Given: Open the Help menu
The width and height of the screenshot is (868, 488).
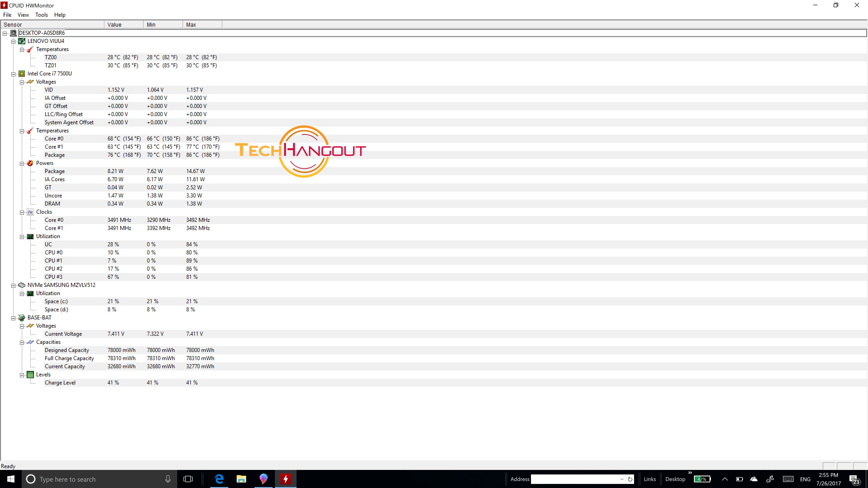Looking at the screenshot, I should pos(60,15).
